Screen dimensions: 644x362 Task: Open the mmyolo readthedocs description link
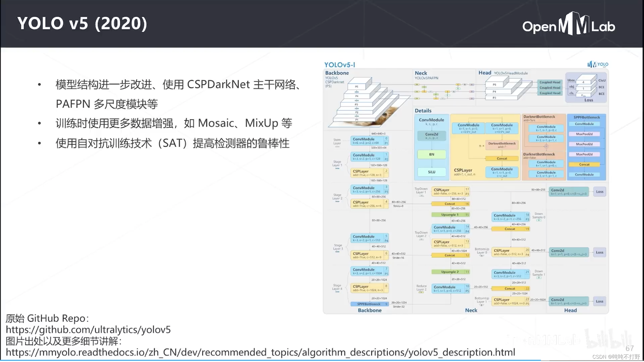tap(260, 352)
